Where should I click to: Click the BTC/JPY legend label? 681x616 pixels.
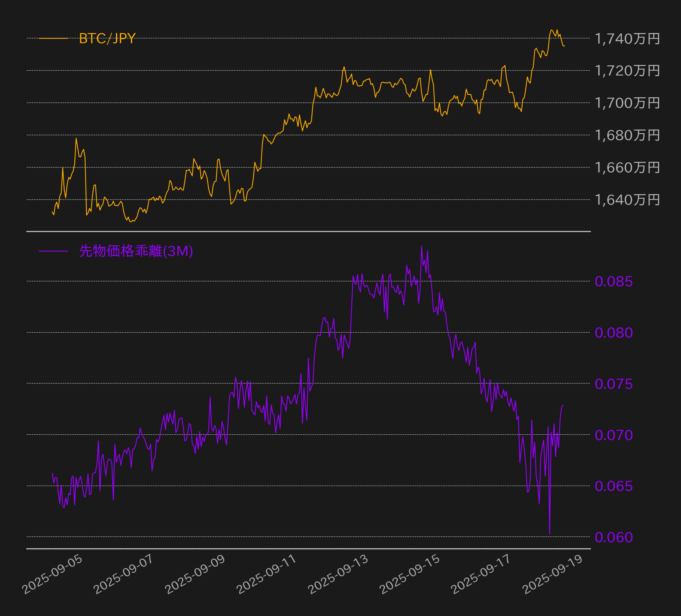[x=107, y=38]
